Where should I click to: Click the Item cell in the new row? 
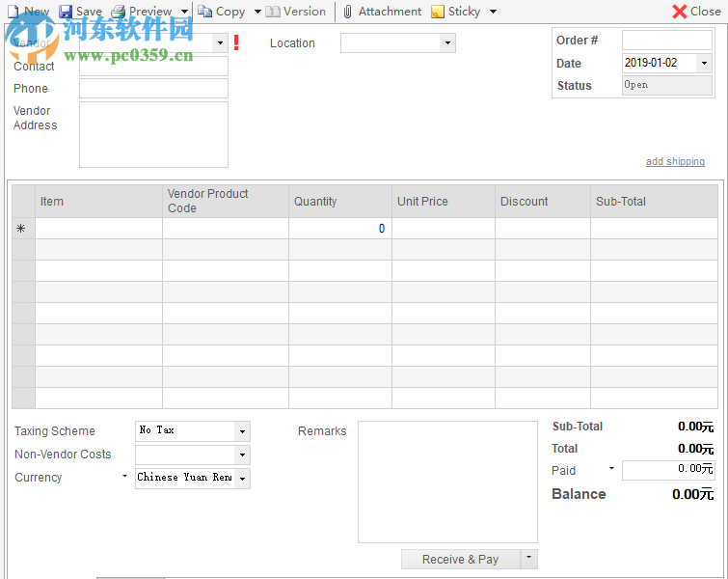click(99, 228)
